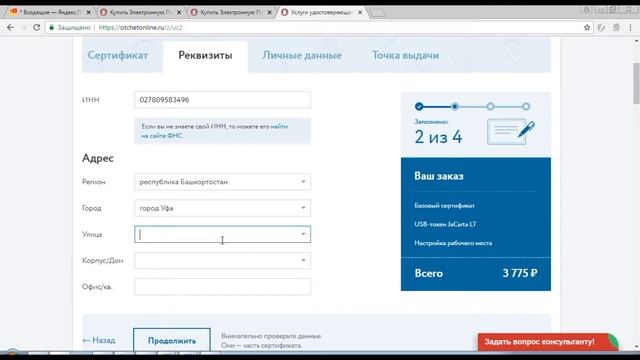This screenshot has width=640, height=360.
Task: Click the Базовый сертификат order item
Action: [444, 206]
